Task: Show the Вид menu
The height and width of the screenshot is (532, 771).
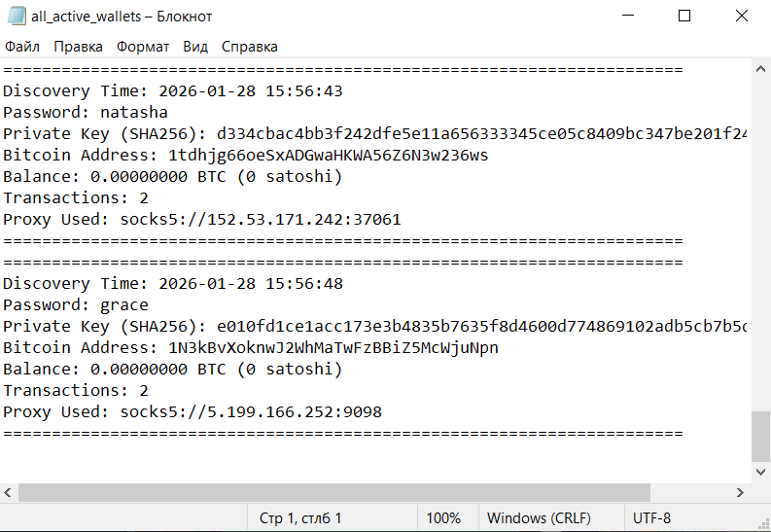Action: tap(195, 47)
